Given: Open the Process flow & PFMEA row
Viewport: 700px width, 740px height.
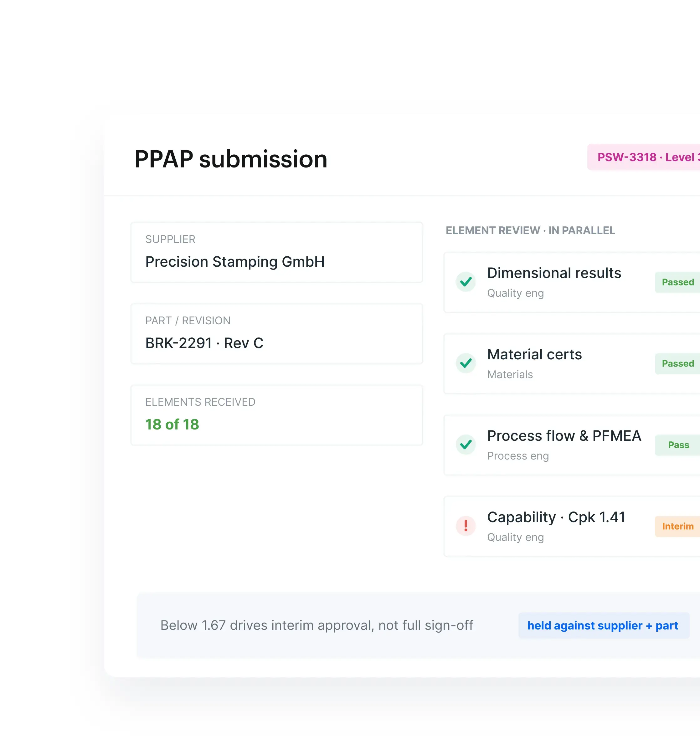Looking at the screenshot, I should click(x=572, y=445).
